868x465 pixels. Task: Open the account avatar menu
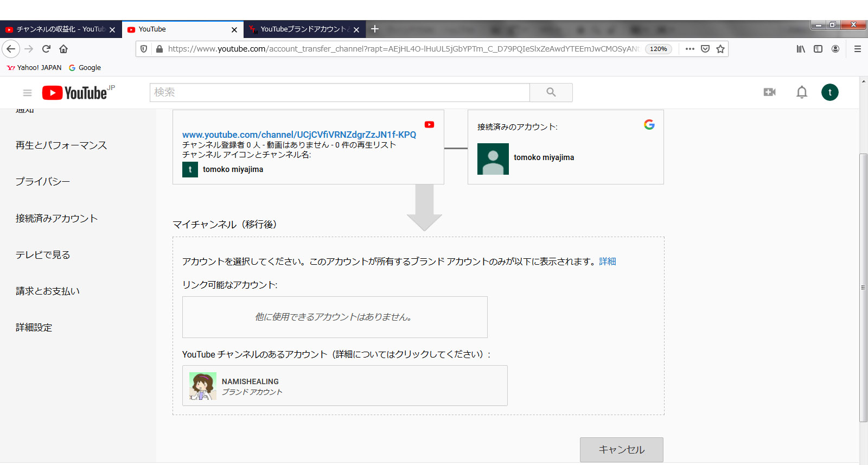pos(830,92)
